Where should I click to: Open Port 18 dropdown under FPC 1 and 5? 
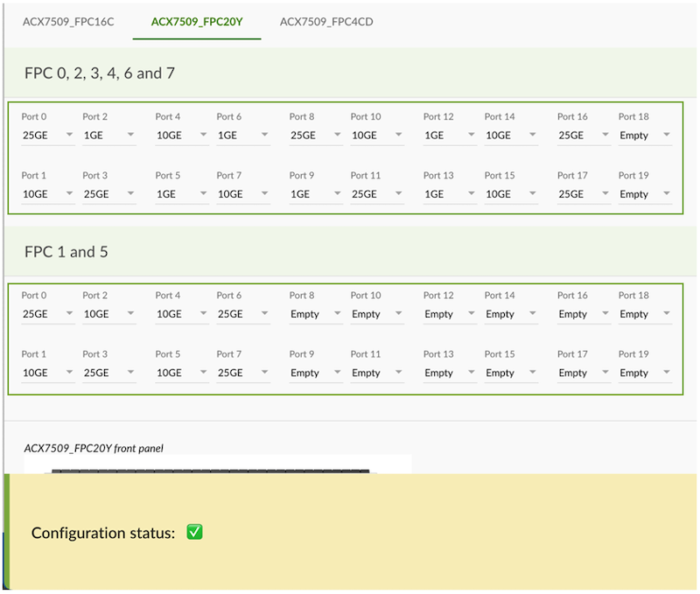pos(645,314)
